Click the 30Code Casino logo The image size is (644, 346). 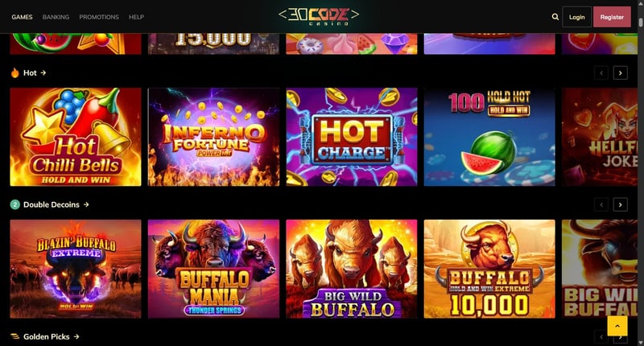point(319,16)
